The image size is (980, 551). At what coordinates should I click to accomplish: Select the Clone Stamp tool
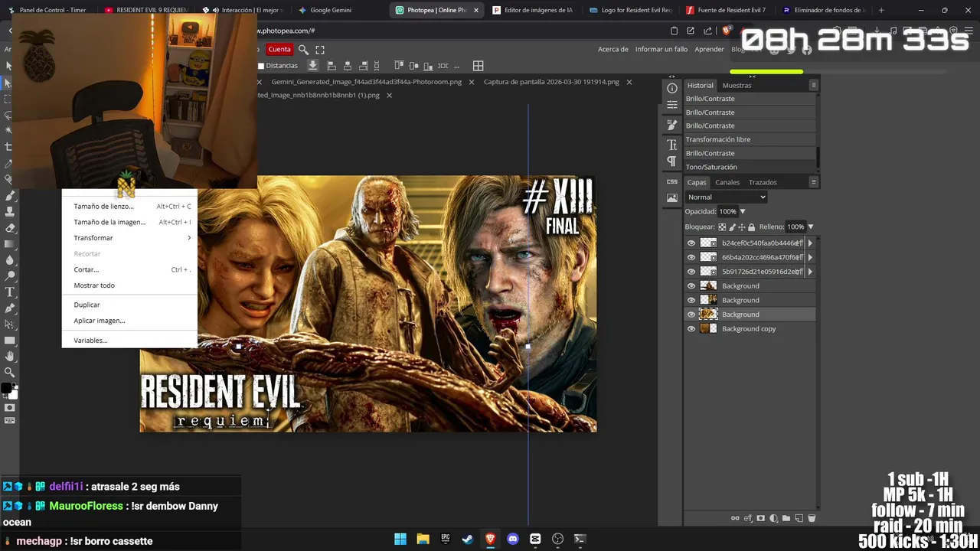click(x=9, y=211)
